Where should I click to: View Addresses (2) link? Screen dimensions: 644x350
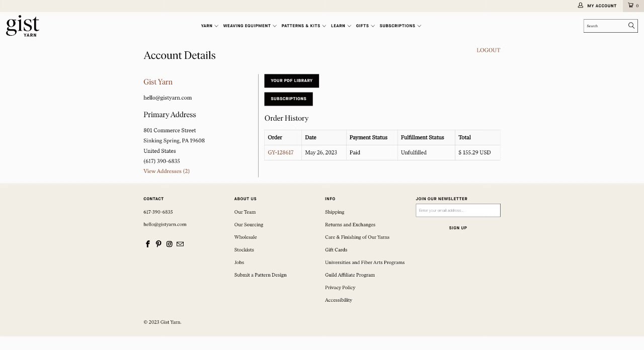pyautogui.click(x=167, y=171)
